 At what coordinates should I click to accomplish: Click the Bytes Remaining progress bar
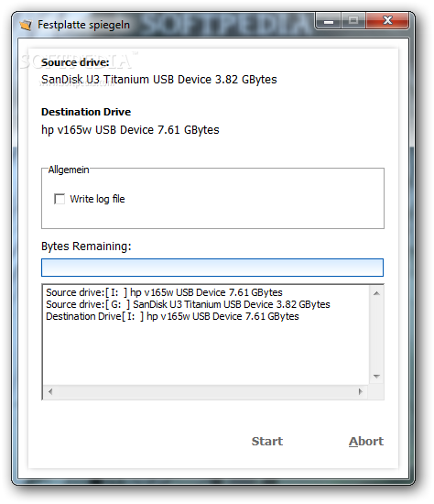pyautogui.click(x=212, y=268)
